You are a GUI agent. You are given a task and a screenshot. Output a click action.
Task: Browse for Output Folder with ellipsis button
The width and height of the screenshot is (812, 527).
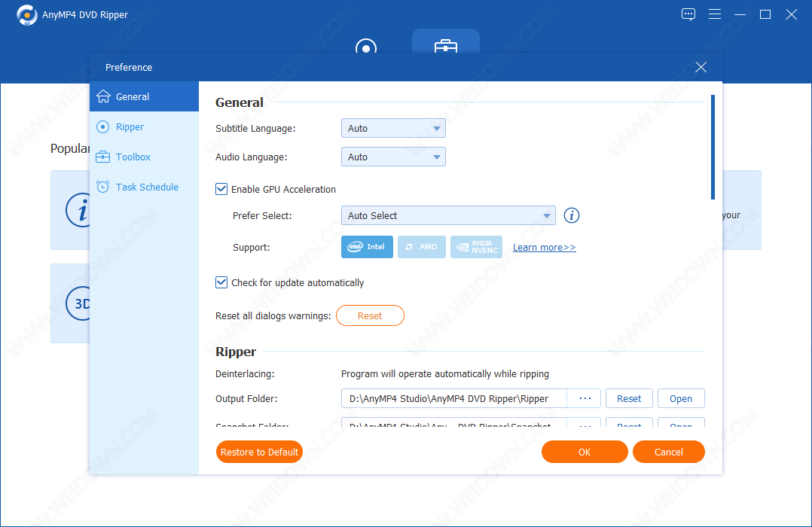585,398
